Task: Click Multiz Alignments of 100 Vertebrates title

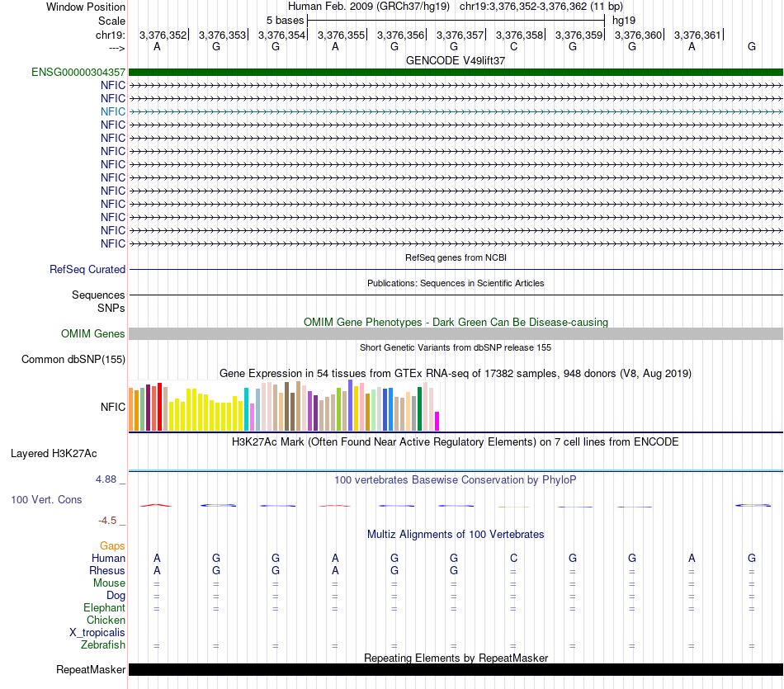Action: (x=456, y=535)
